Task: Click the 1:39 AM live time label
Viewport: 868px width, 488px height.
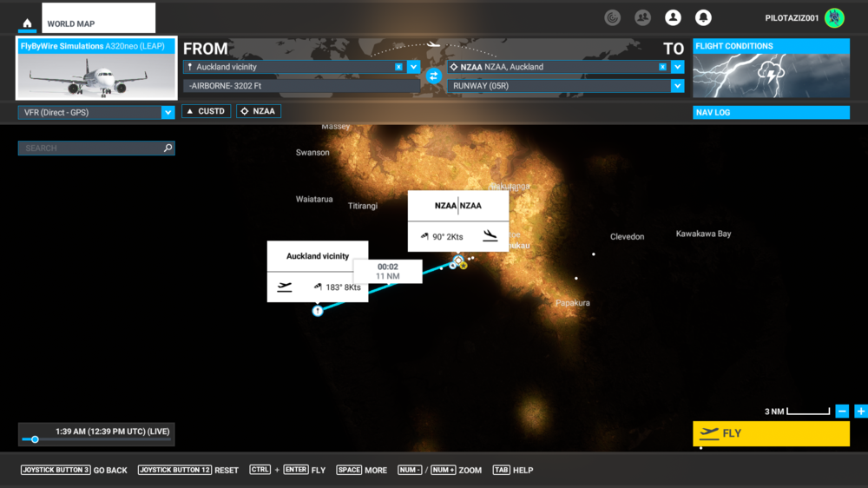Action: (112, 432)
